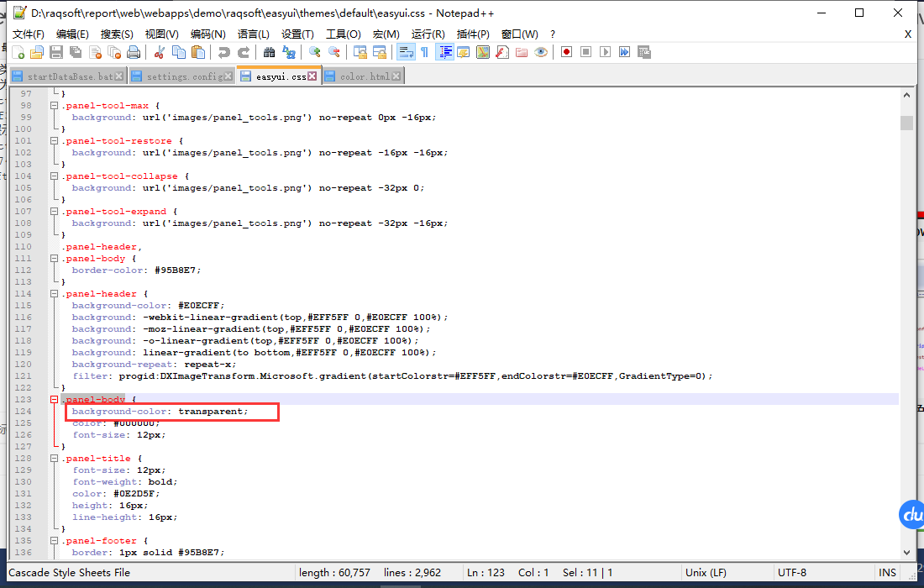Click the Print icon in toolbar

(x=134, y=52)
